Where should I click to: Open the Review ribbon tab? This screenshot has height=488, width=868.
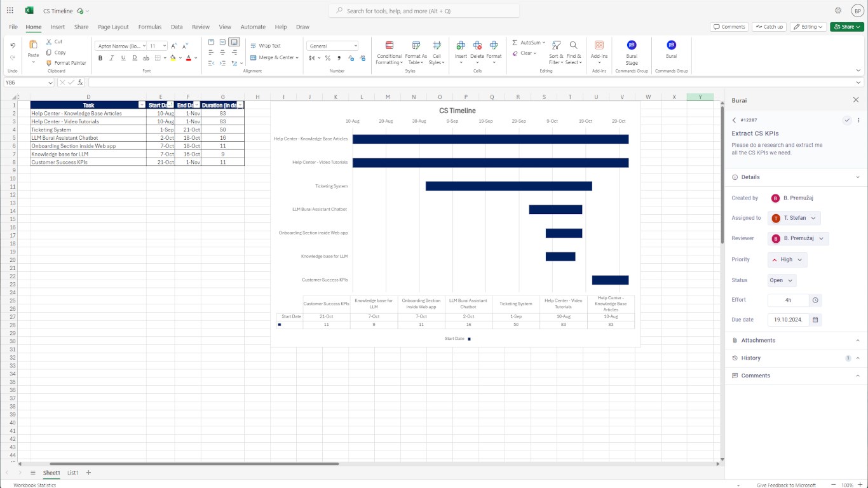[x=201, y=27]
